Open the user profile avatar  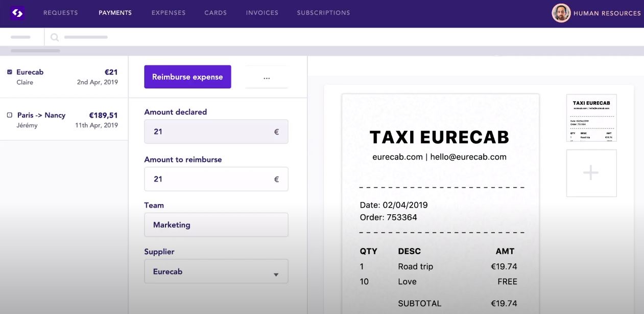(x=561, y=13)
